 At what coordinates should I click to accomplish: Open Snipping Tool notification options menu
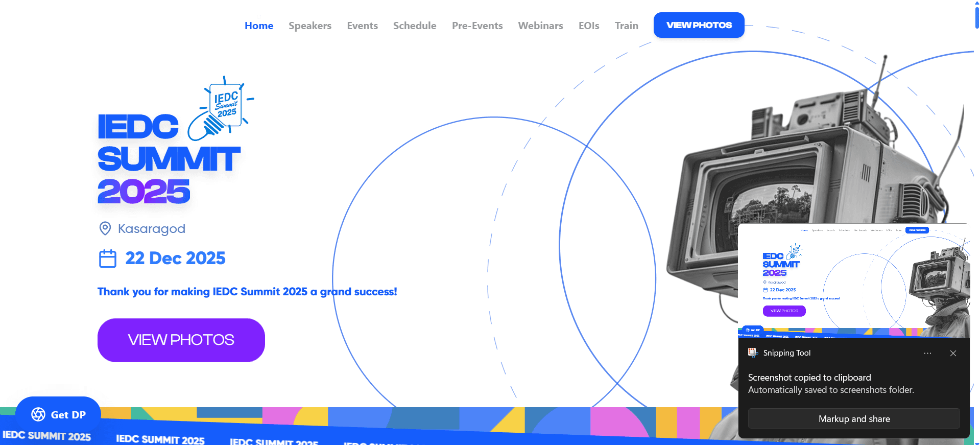[x=927, y=354]
